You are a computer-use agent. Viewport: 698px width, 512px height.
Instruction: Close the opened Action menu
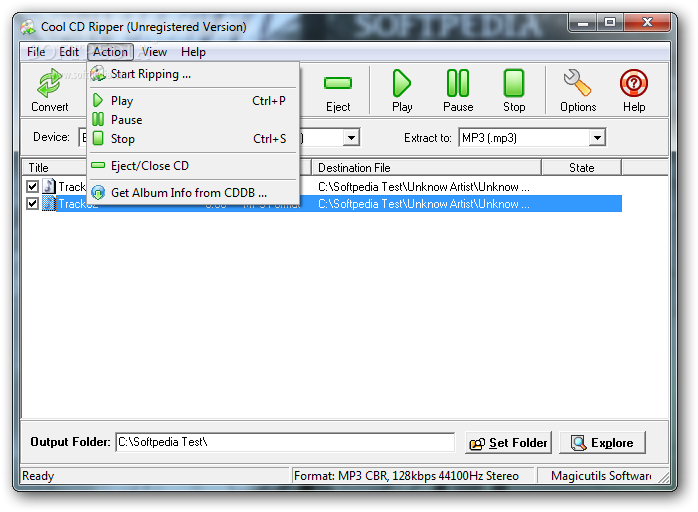[x=110, y=52]
